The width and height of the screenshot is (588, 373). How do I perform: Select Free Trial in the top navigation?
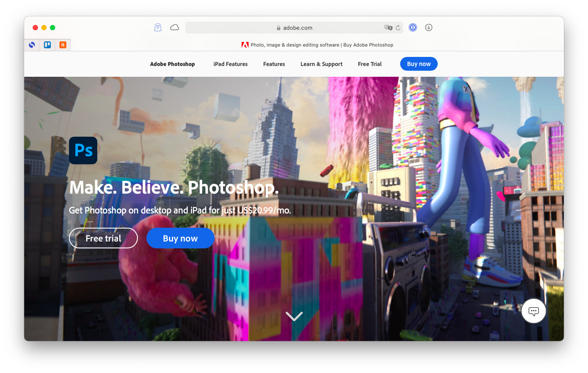pos(370,64)
